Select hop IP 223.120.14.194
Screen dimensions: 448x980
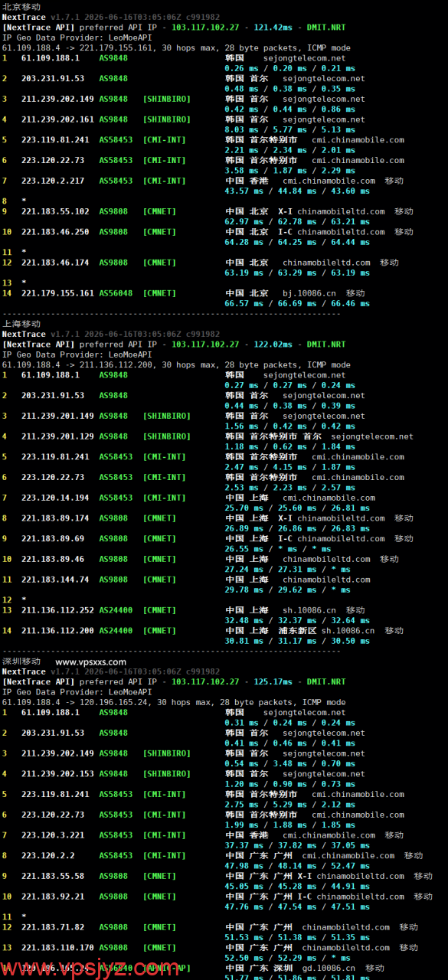click(55, 498)
